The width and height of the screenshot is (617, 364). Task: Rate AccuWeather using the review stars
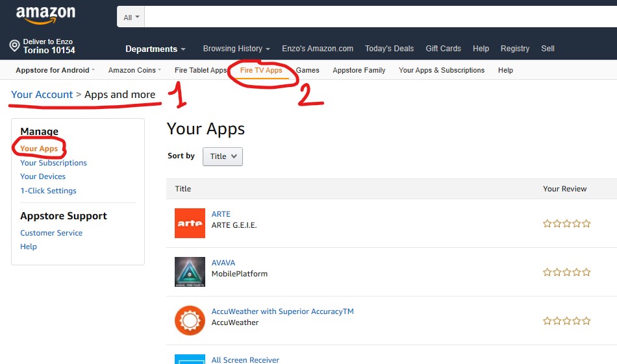click(566, 321)
